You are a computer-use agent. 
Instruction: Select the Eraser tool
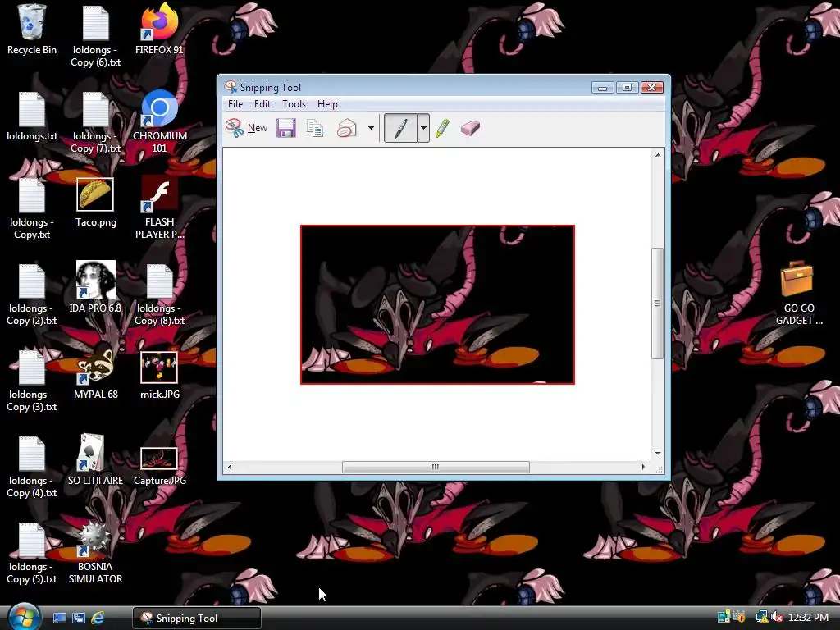(470, 128)
